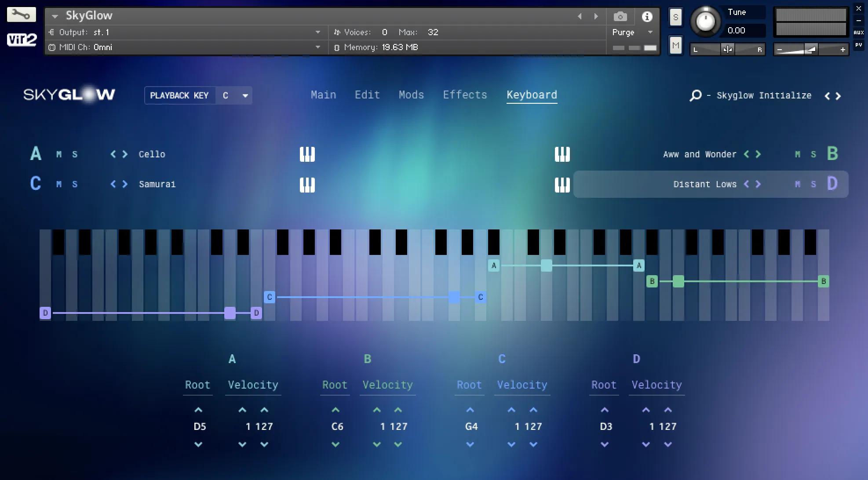
Task: Open the Playback Key dropdown
Action: 234,95
